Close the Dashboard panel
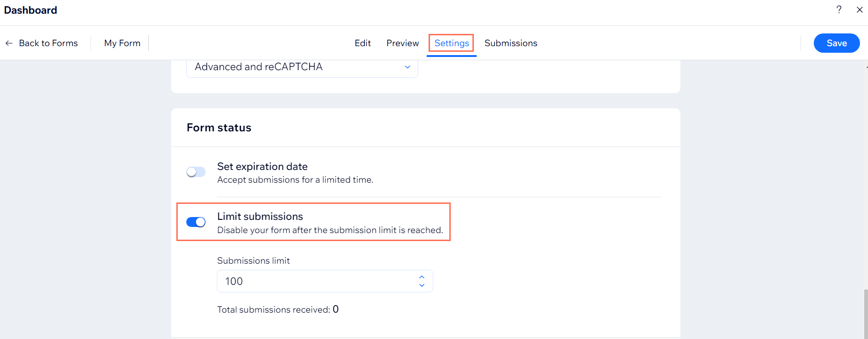 860,9
